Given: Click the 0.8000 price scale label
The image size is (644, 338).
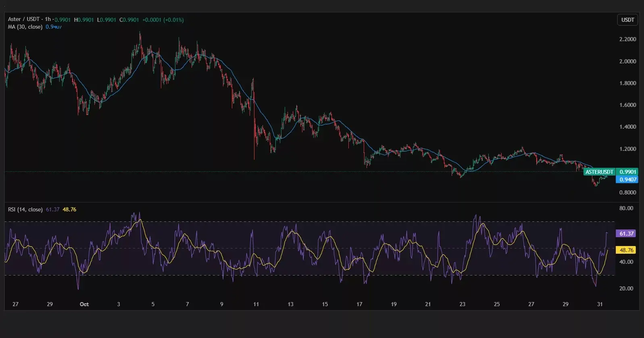Looking at the screenshot, I should click(x=627, y=192).
